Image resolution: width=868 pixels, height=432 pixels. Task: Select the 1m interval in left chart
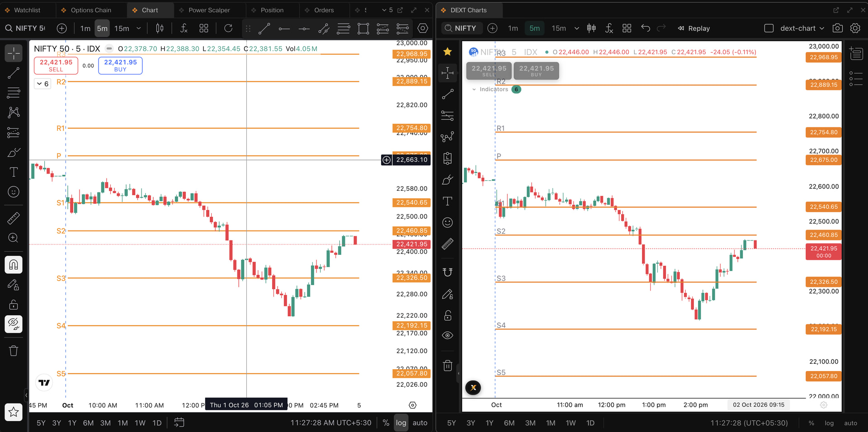coord(85,28)
